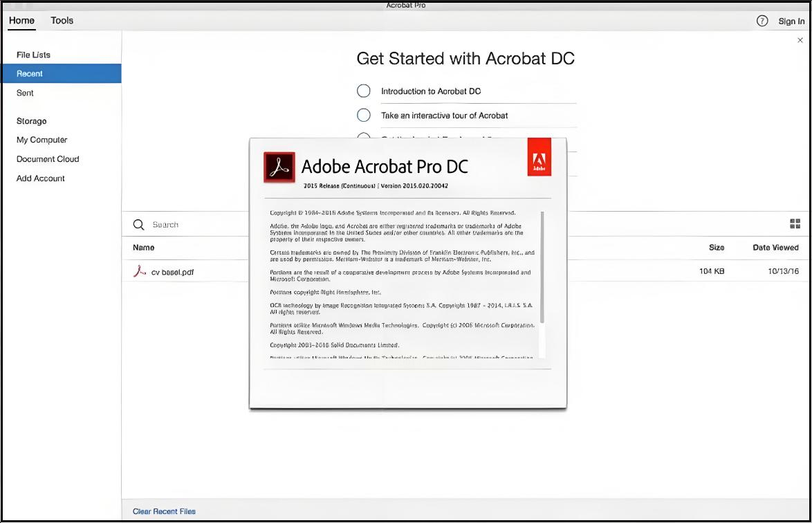Screen dimensions: 812x523
Task: Click Sign In
Action: point(791,21)
